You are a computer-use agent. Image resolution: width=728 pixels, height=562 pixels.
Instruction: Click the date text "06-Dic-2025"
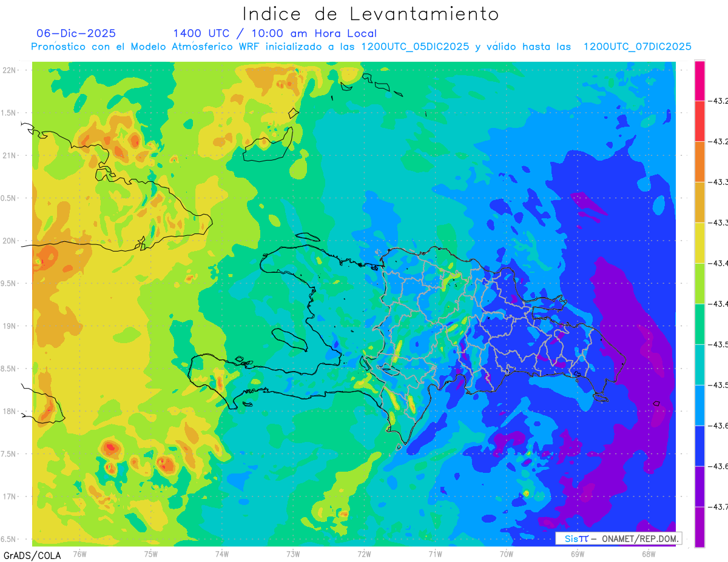click(x=76, y=33)
